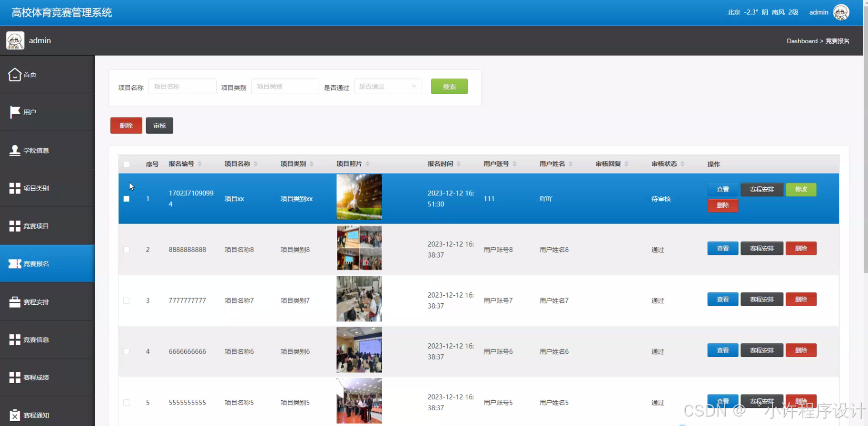Focus the 项目类别 search input
This screenshot has width=868, height=426.
pos(285,87)
